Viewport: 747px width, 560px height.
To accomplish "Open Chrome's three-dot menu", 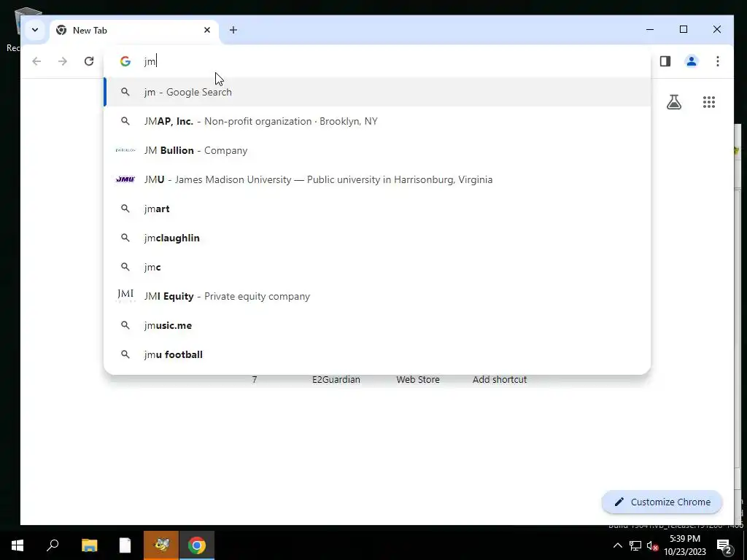I will [x=718, y=61].
